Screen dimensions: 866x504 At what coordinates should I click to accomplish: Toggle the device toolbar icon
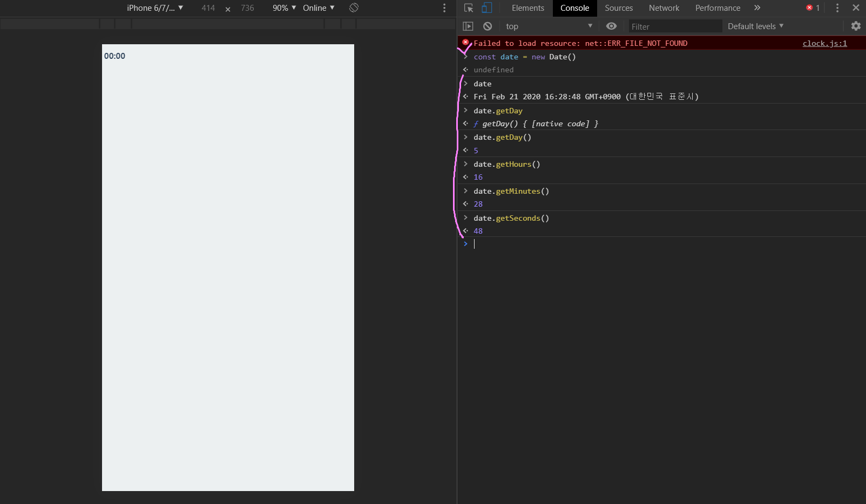[486, 8]
